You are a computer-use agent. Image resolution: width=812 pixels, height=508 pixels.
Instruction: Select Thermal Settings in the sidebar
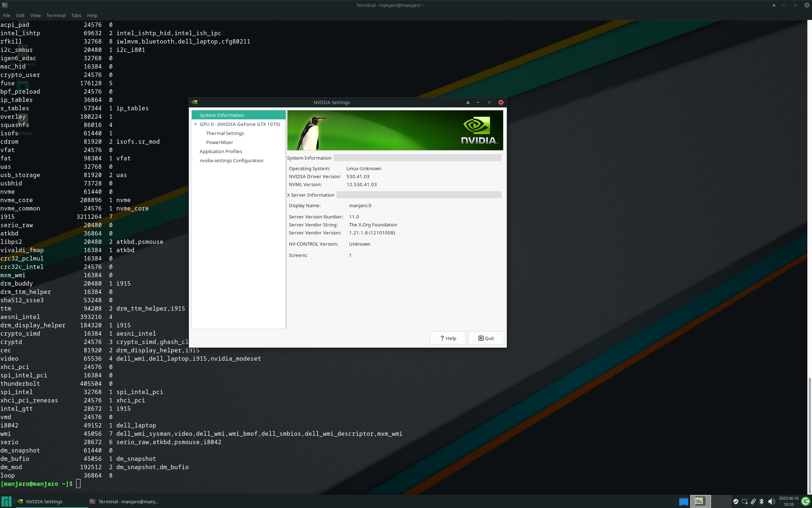coord(225,133)
